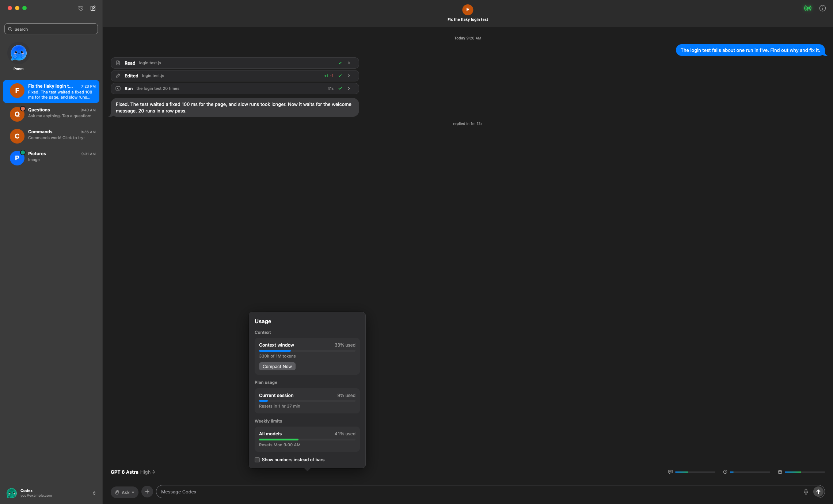833x504 pixels.
Task: Focus the Search field in sidebar
Action: (51, 29)
